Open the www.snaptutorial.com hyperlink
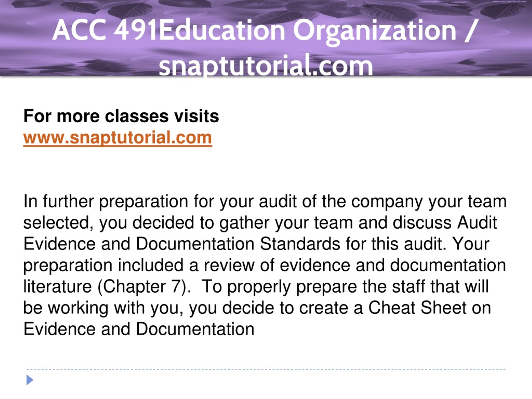This screenshot has width=532, height=399. pos(118,138)
